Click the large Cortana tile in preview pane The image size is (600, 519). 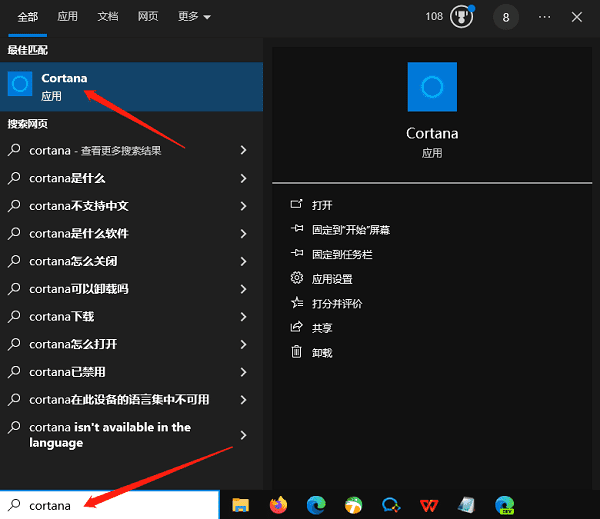(432, 87)
